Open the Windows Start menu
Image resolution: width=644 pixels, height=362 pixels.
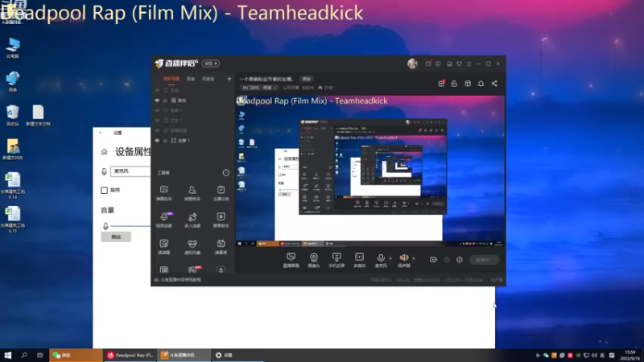[8, 355]
